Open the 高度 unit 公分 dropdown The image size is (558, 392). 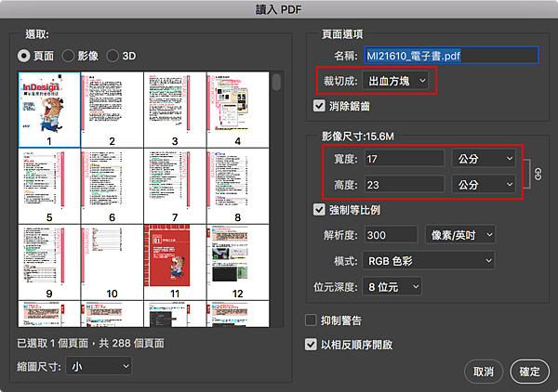tap(484, 185)
